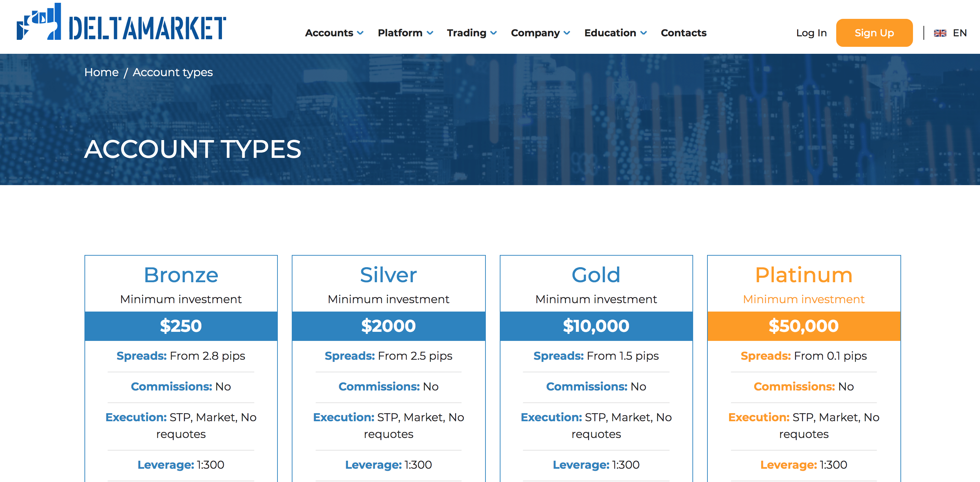This screenshot has width=980, height=482.
Task: Expand the Company menu chevron
Action: 567,33
